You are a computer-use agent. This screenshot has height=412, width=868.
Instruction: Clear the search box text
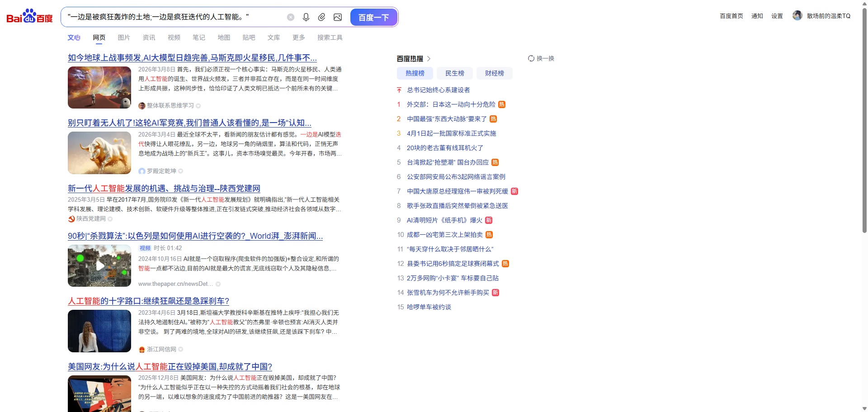[x=291, y=17]
